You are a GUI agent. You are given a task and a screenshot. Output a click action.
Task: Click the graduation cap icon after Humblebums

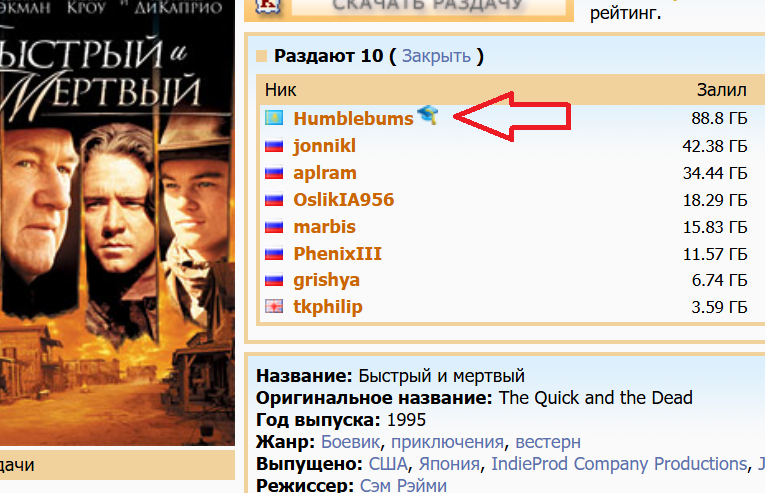tap(428, 115)
